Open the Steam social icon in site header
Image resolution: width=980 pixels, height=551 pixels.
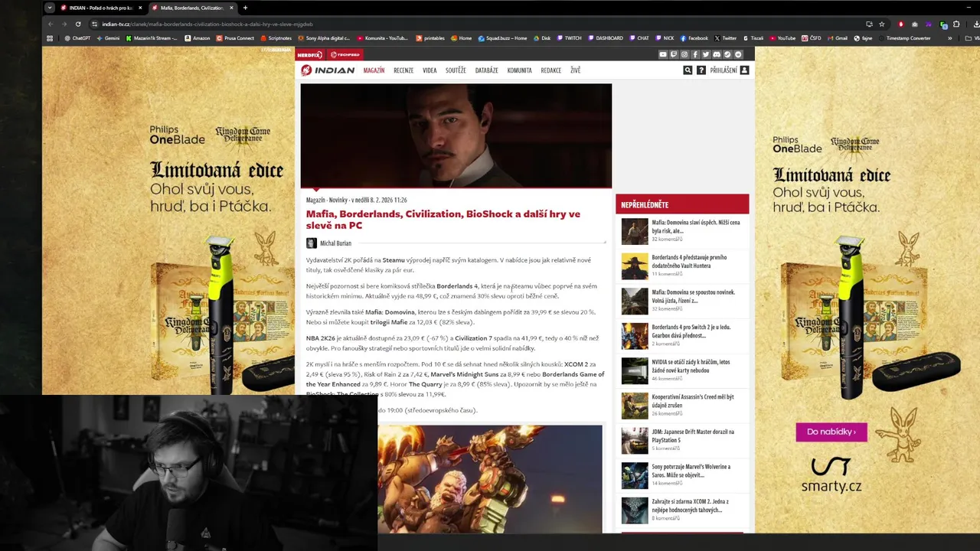(x=727, y=54)
